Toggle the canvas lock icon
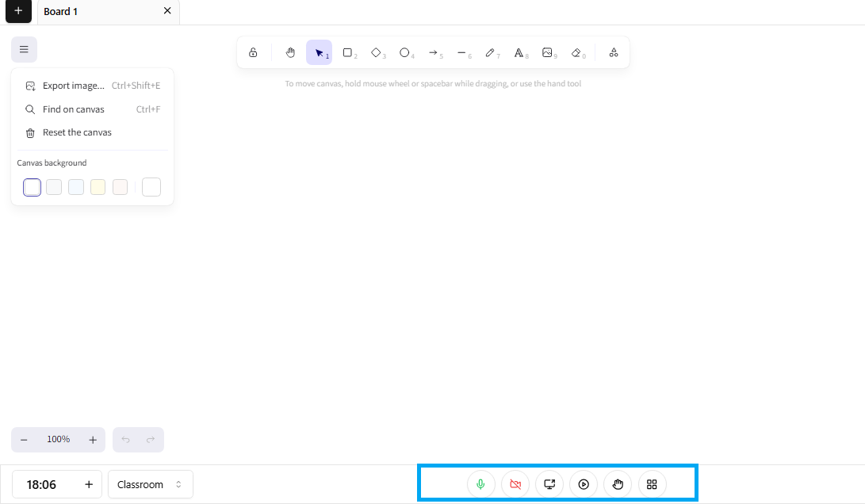Viewport: 865px width, 504px height. 253,53
